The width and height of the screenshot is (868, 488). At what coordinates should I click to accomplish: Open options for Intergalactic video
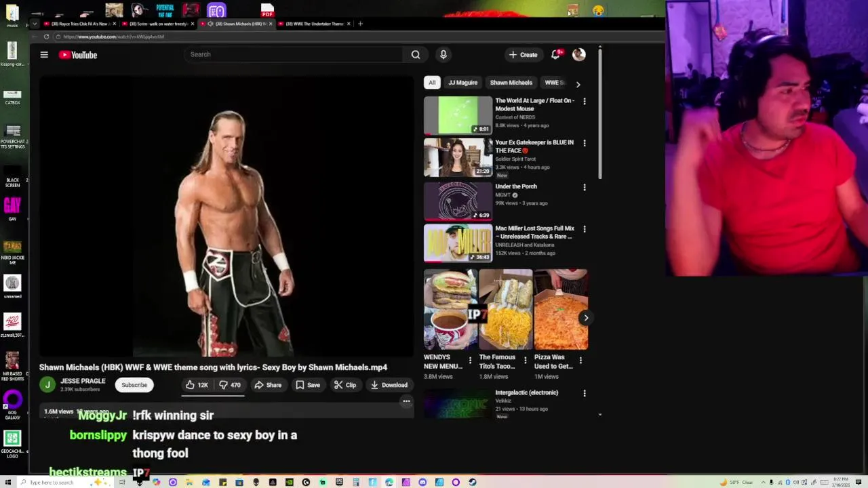[x=585, y=393]
